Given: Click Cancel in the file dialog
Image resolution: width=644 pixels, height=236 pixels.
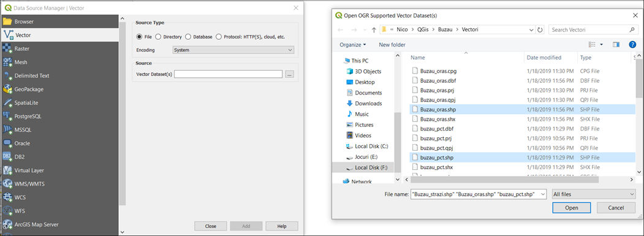Looking at the screenshot, I should (x=616, y=208).
